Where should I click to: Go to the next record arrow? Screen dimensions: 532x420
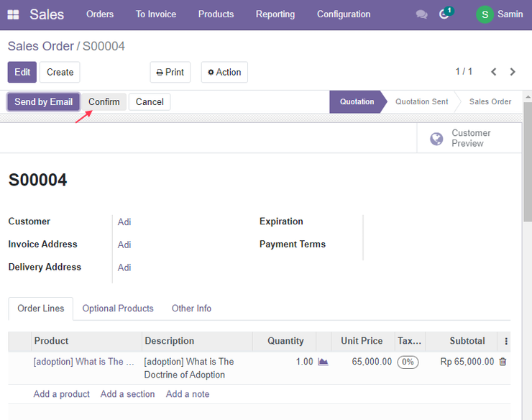click(x=513, y=72)
